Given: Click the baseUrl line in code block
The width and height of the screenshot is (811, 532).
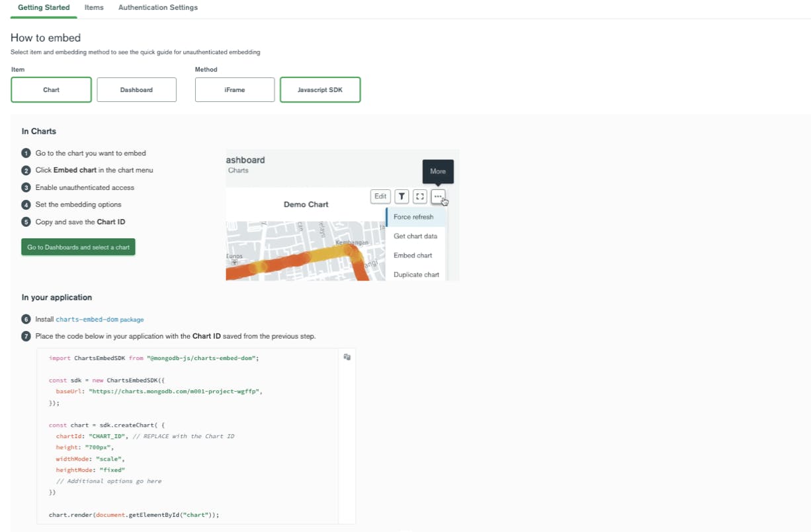Looking at the screenshot, I should [x=159, y=391].
